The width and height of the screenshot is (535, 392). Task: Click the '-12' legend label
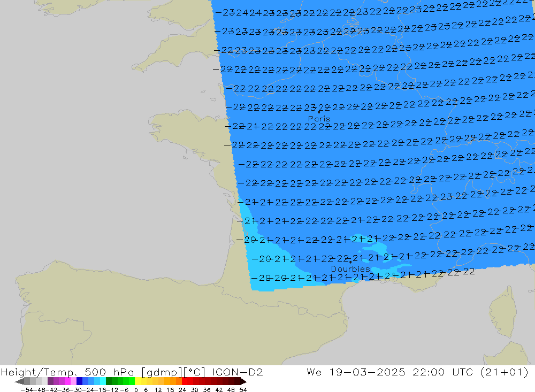[x=112, y=390]
